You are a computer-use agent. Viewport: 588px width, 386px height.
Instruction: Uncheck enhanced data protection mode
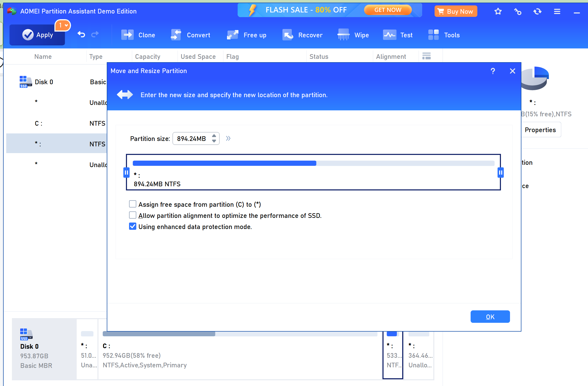[133, 226]
